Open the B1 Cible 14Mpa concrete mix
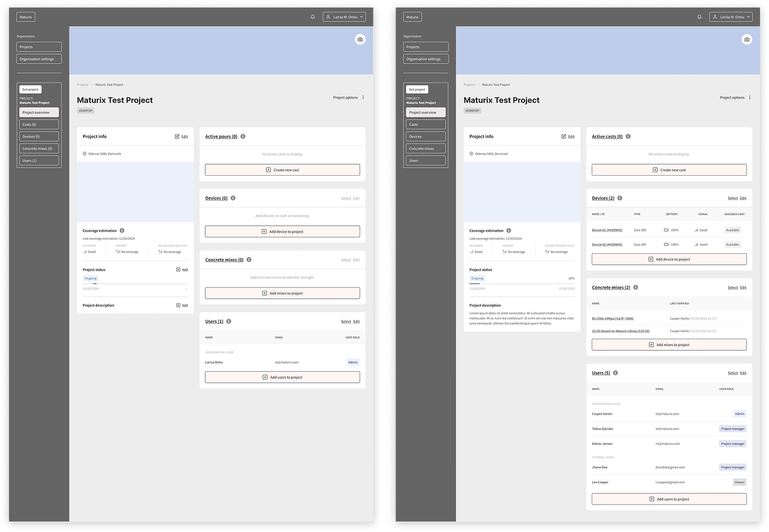 [x=612, y=318]
